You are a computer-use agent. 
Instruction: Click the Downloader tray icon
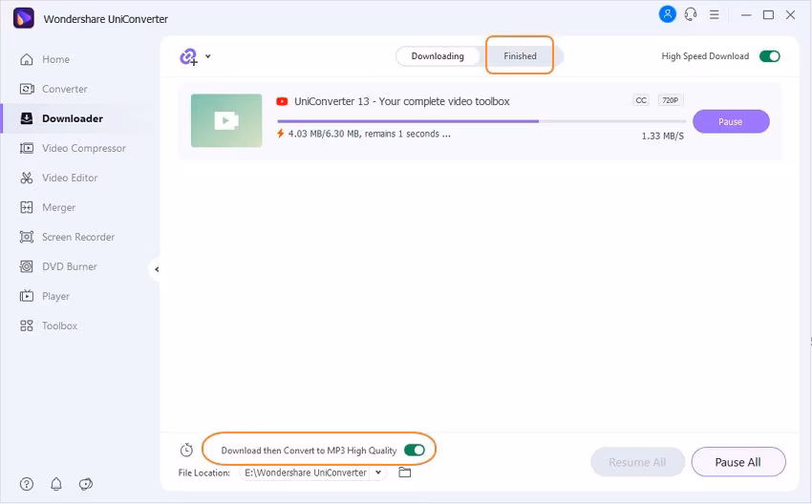[27, 118]
